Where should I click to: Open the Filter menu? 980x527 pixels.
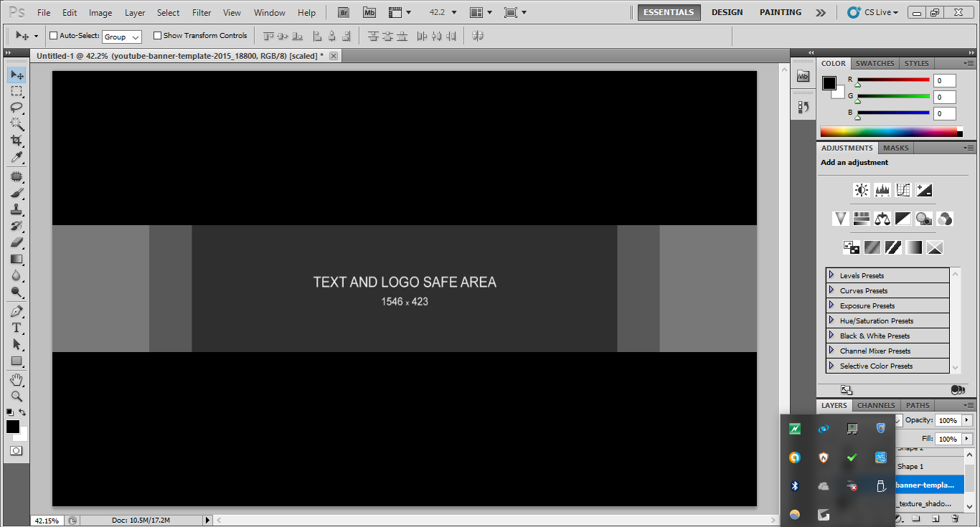tap(202, 12)
